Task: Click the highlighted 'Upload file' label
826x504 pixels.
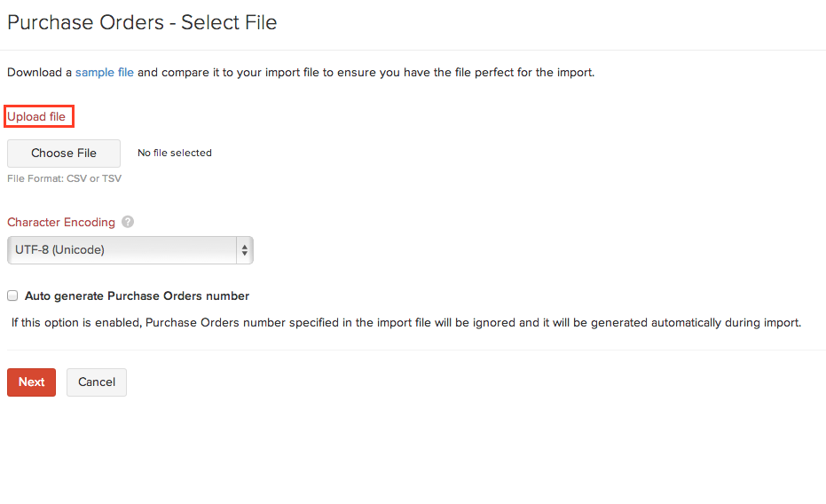Action: tap(36, 116)
